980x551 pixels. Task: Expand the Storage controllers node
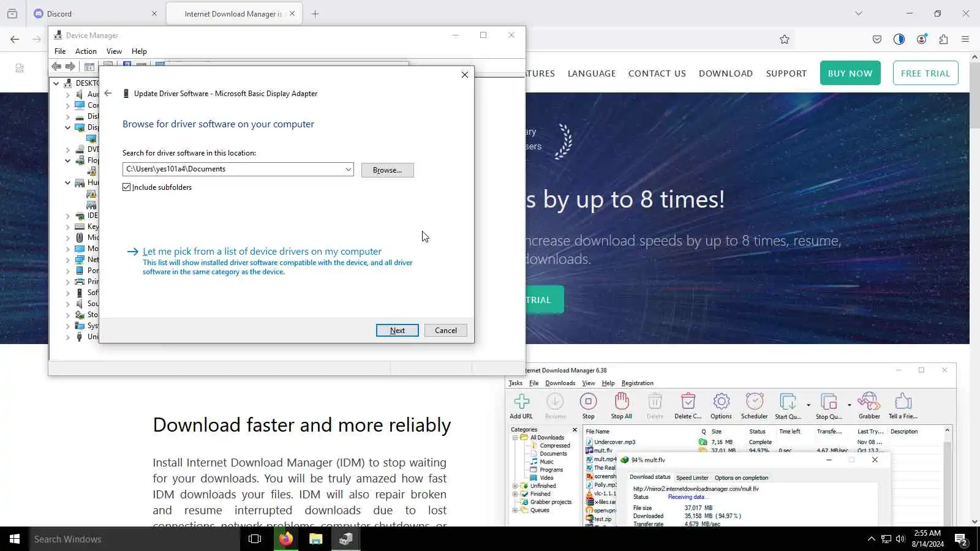coord(67,315)
